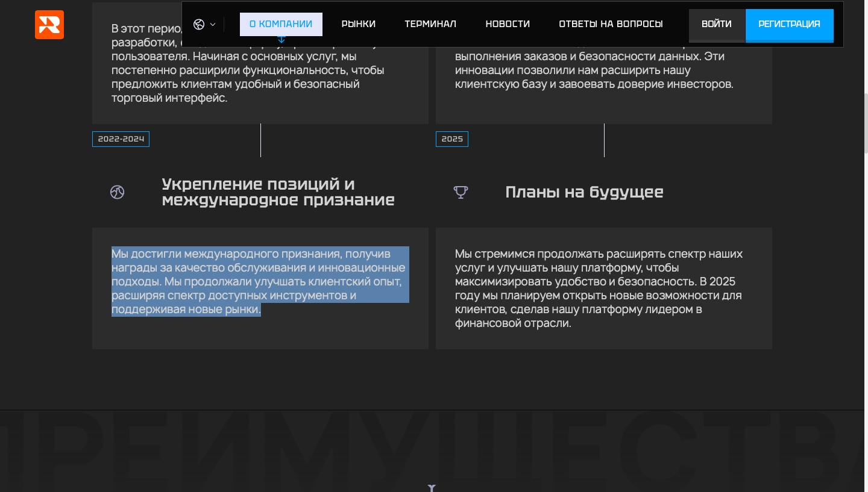Click text торговый интерфейс in upper card
This screenshot has height=492, width=868.
pyautogui.click(x=169, y=98)
